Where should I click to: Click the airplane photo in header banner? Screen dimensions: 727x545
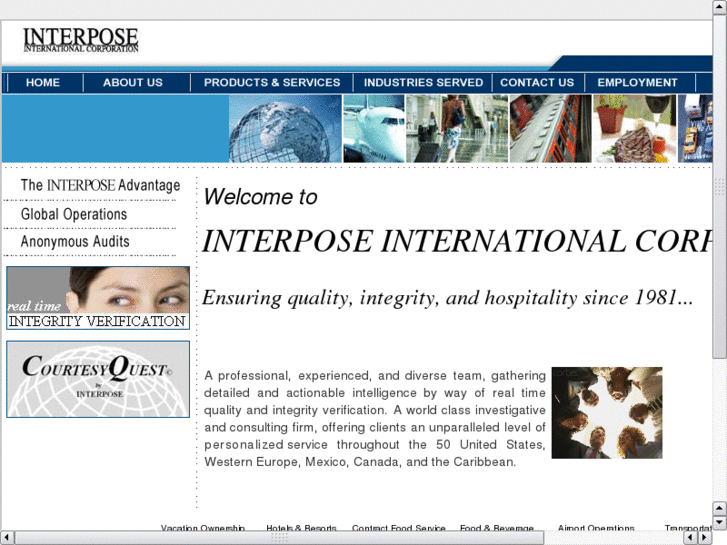coord(374,128)
